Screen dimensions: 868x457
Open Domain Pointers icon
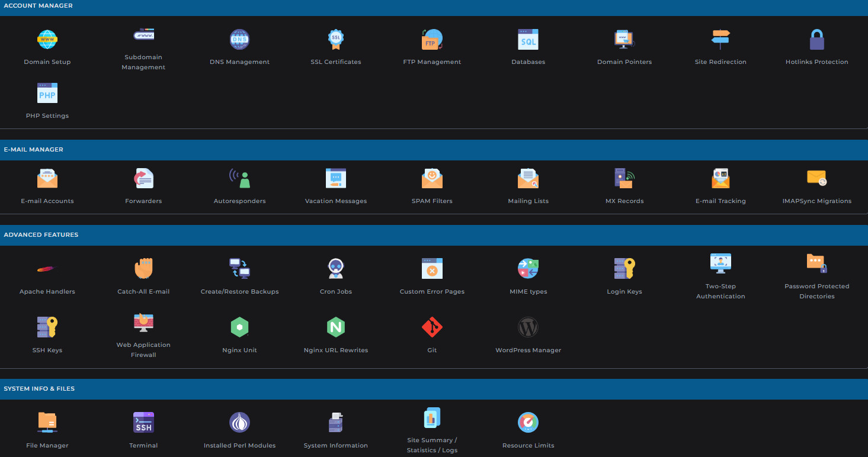(x=624, y=40)
